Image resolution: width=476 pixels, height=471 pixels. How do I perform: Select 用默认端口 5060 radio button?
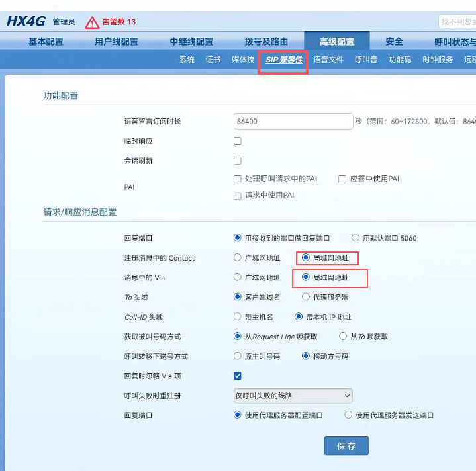tap(356, 237)
